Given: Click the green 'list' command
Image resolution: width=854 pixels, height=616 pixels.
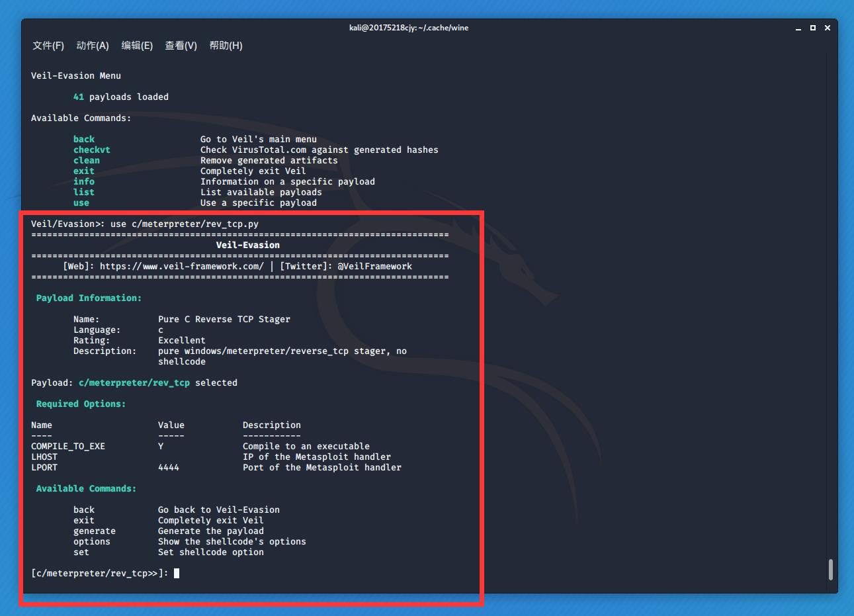Looking at the screenshot, I should [x=84, y=192].
